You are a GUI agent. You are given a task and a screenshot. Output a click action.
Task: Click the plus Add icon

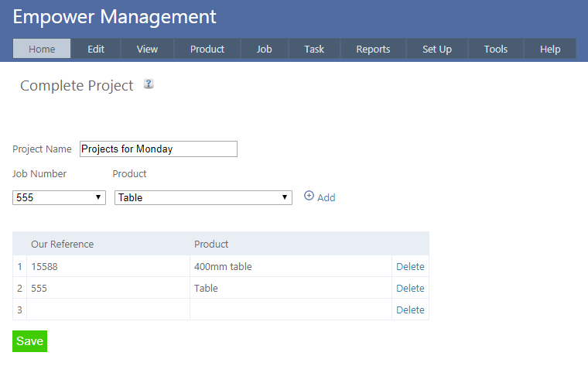click(x=309, y=197)
